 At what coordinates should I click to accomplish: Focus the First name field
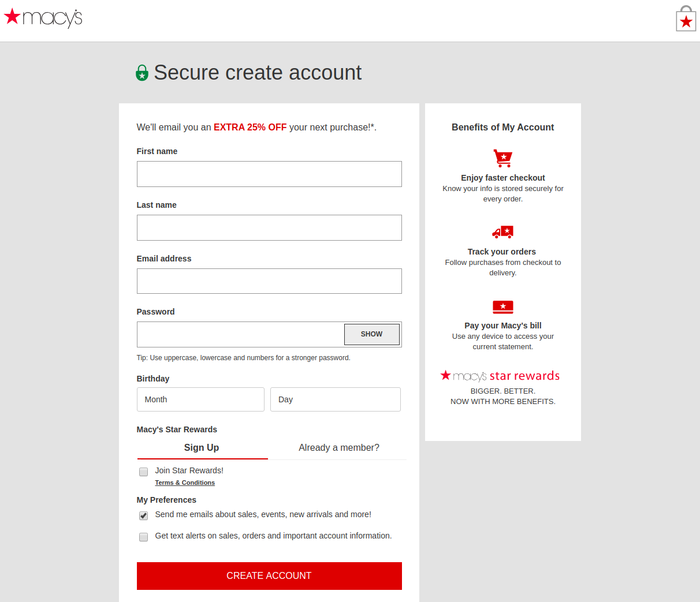tap(269, 174)
